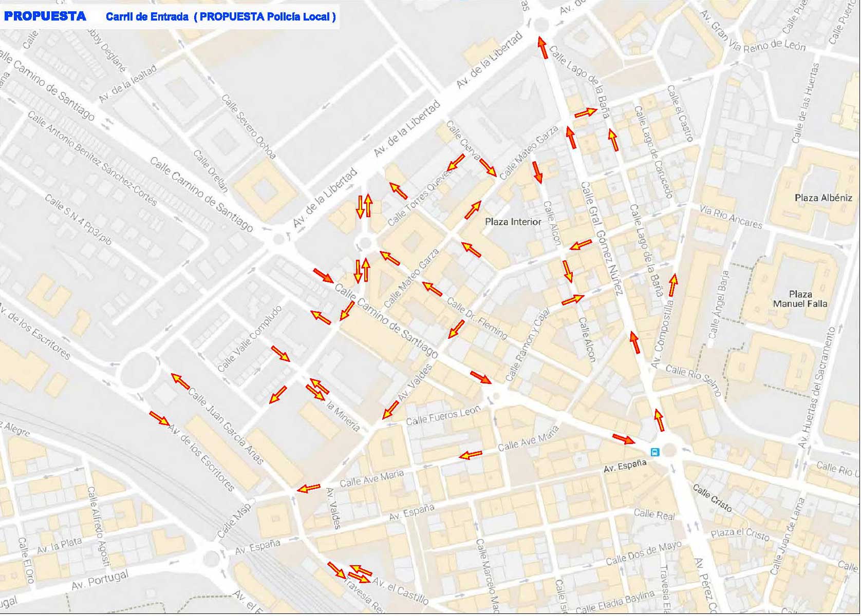Click the 'Calle Alfredo Agosti' street label
The image size is (861, 616).
click(x=99, y=528)
